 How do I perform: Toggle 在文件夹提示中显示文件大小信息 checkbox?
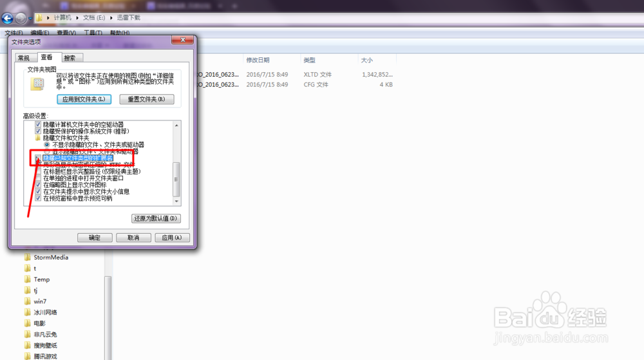[38, 192]
